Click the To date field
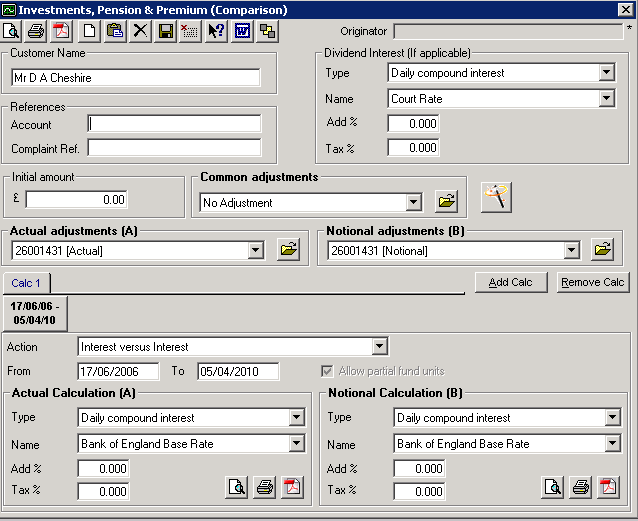 [x=238, y=371]
